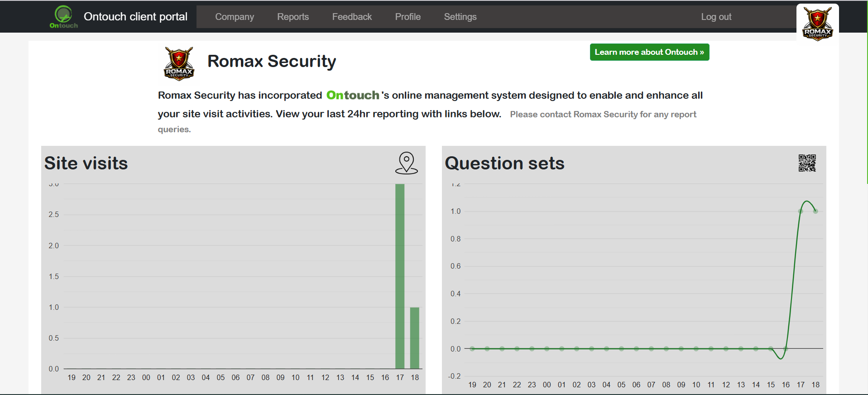Open the Reports menu
868x395 pixels.
[x=293, y=17]
